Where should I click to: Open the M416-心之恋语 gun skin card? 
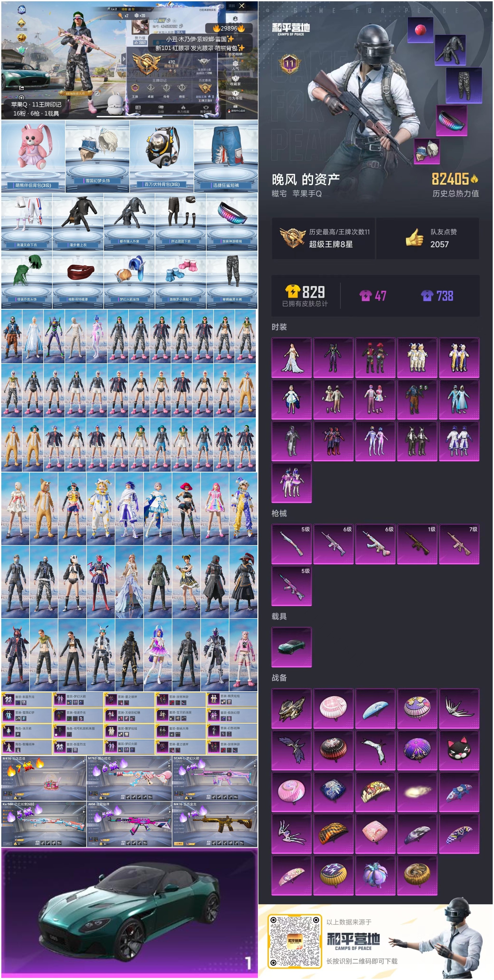[x=44, y=778]
